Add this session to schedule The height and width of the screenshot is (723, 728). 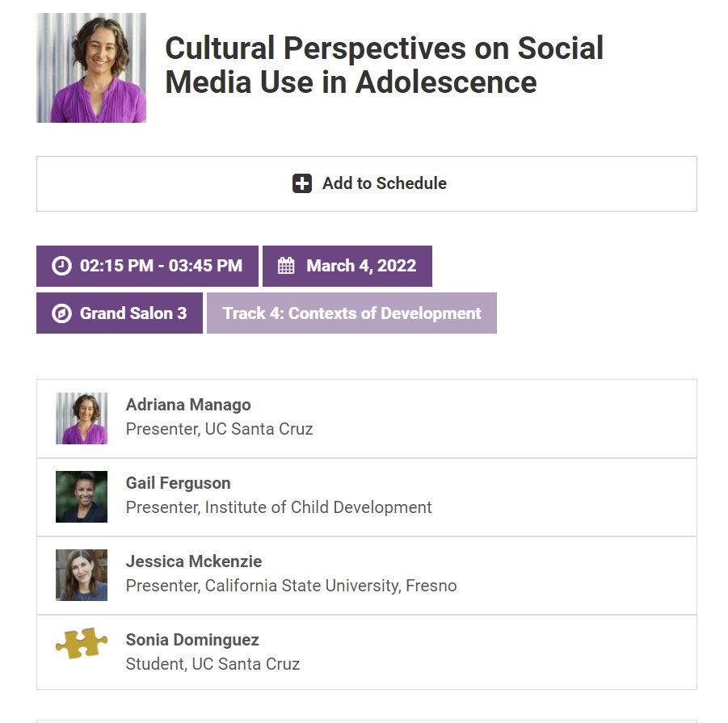click(367, 183)
